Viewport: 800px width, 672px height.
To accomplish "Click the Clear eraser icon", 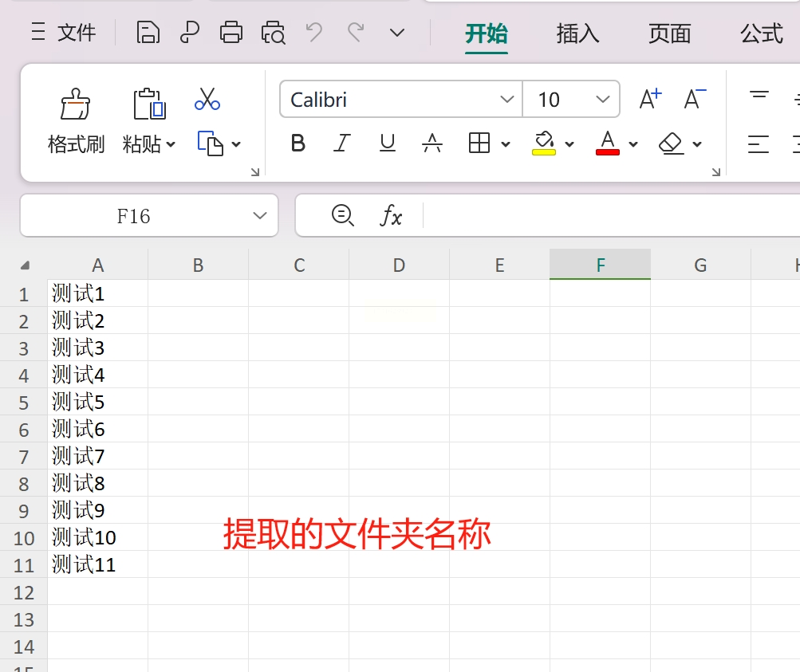I will point(671,143).
